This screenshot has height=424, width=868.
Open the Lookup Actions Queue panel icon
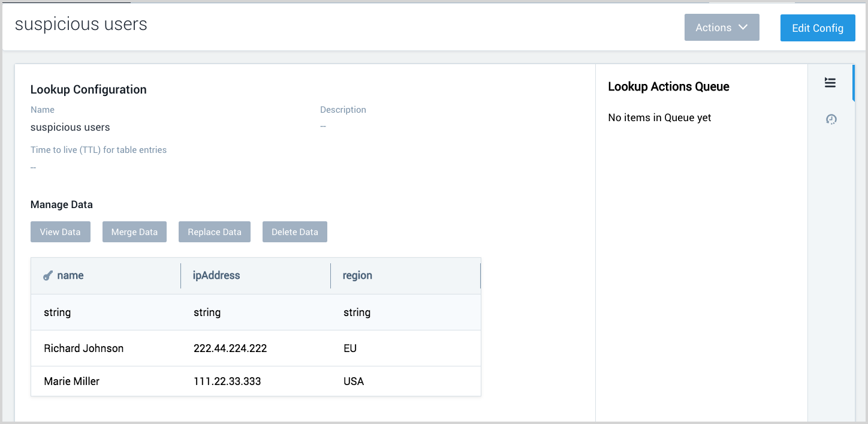(830, 82)
